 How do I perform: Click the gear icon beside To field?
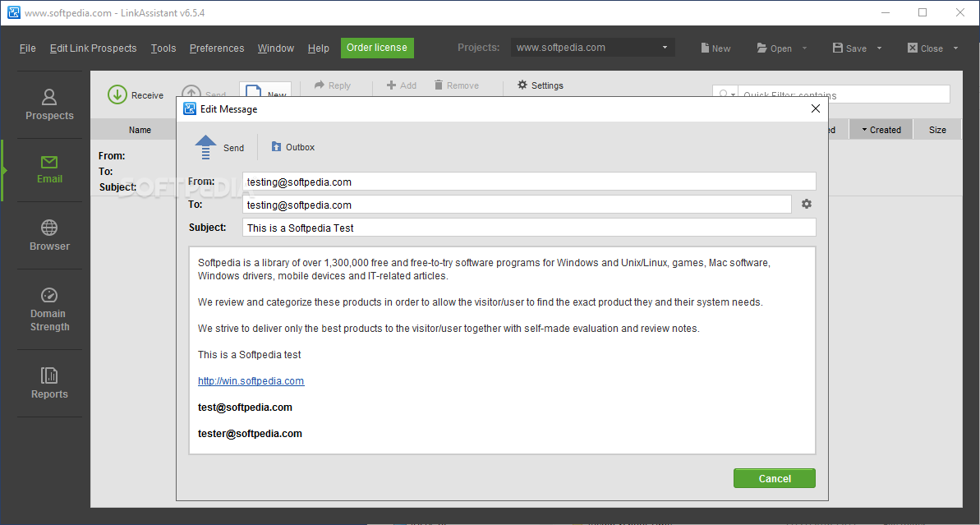806,204
